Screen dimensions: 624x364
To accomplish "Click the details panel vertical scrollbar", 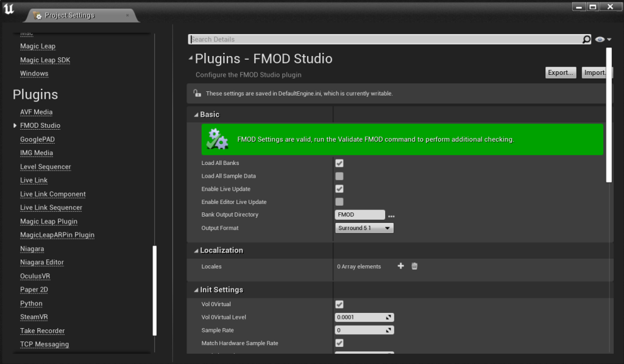I will click(609, 115).
